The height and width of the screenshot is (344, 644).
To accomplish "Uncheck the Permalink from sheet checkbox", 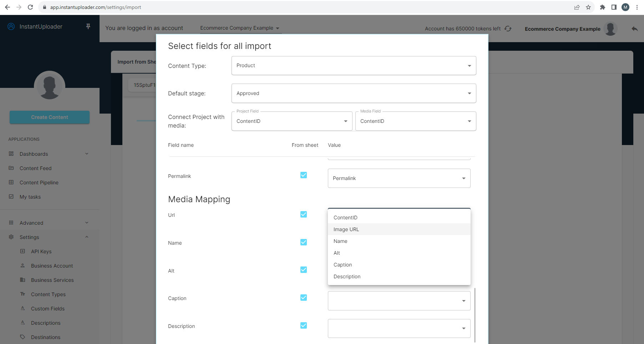I will pyautogui.click(x=304, y=175).
